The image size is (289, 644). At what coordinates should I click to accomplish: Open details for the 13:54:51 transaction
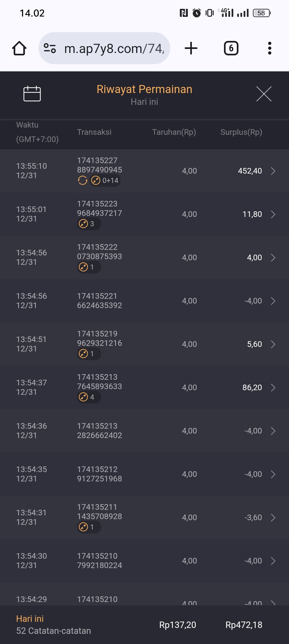(x=273, y=344)
